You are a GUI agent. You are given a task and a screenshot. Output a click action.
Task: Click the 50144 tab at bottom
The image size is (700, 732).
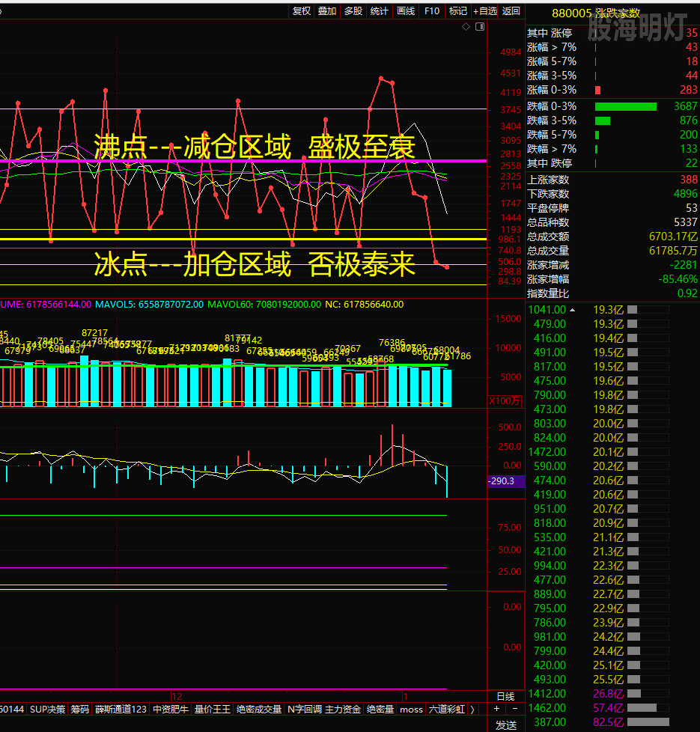click(12, 710)
